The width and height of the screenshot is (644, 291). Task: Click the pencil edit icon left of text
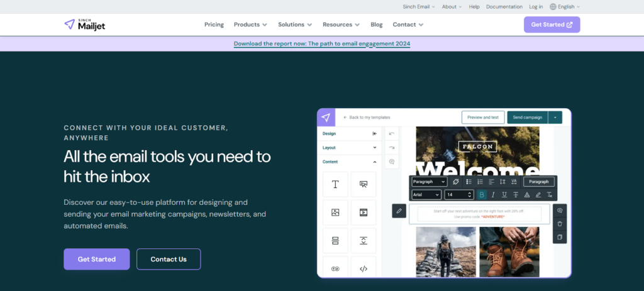[399, 211]
